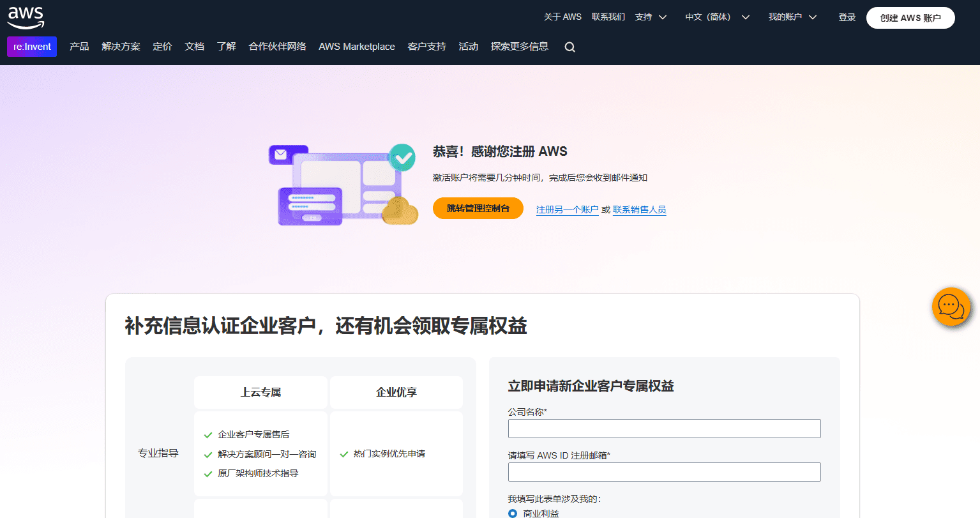Open the 注册另一个账户 link
Image resolution: width=980 pixels, height=518 pixels.
(566, 209)
